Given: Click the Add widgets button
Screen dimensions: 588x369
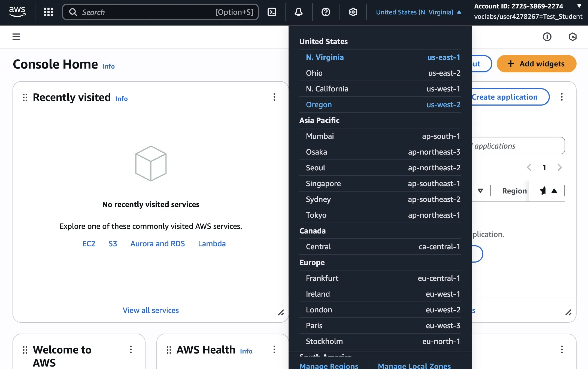Looking at the screenshot, I should coord(536,64).
